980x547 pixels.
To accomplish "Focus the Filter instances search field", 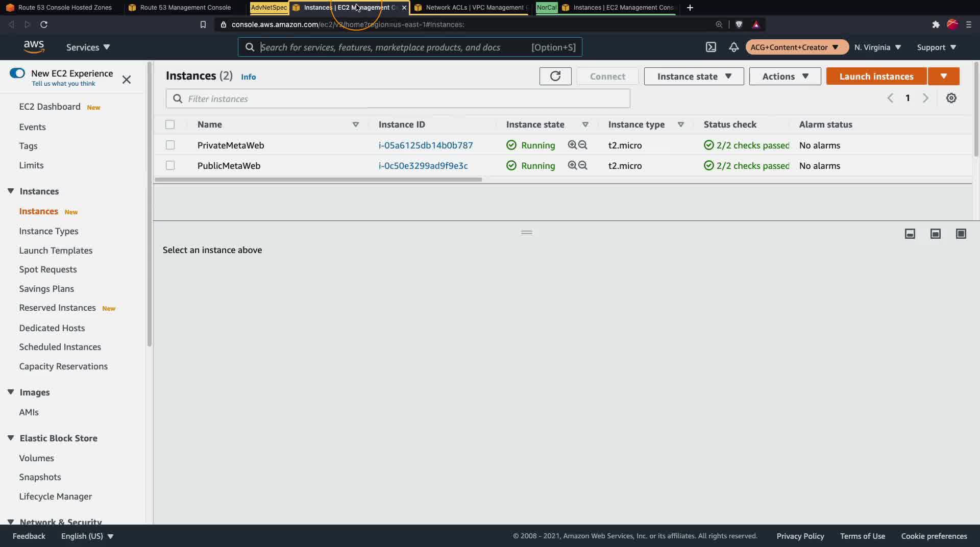I will pos(398,98).
